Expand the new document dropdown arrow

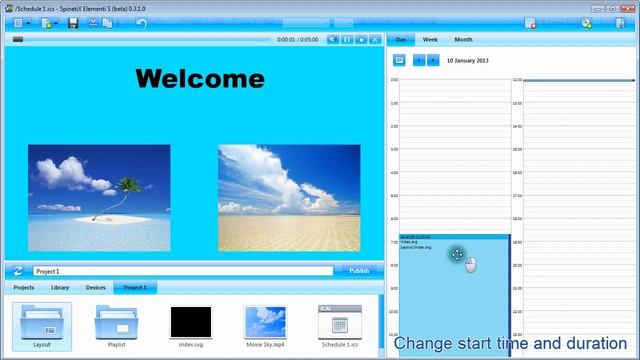click(x=56, y=24)
